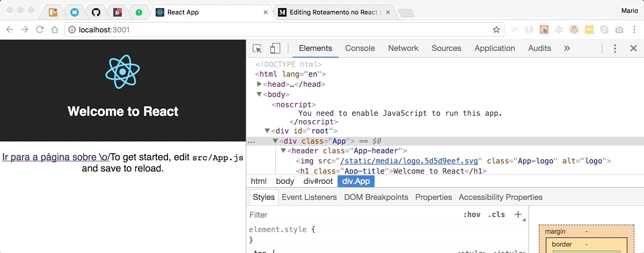The height and width of the screenshot is (253, 644).
Task: Open the home page via house icon
Action: coord(55,29)
